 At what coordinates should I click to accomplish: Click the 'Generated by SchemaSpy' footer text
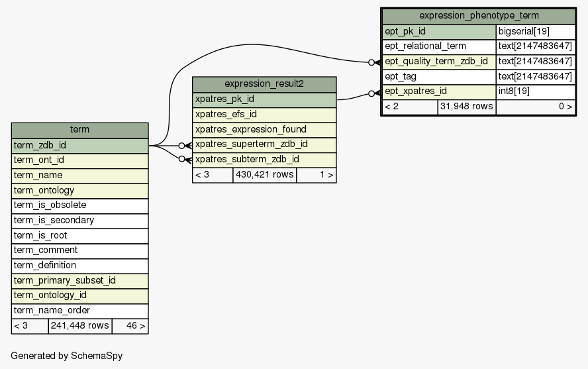click(66, 356)
